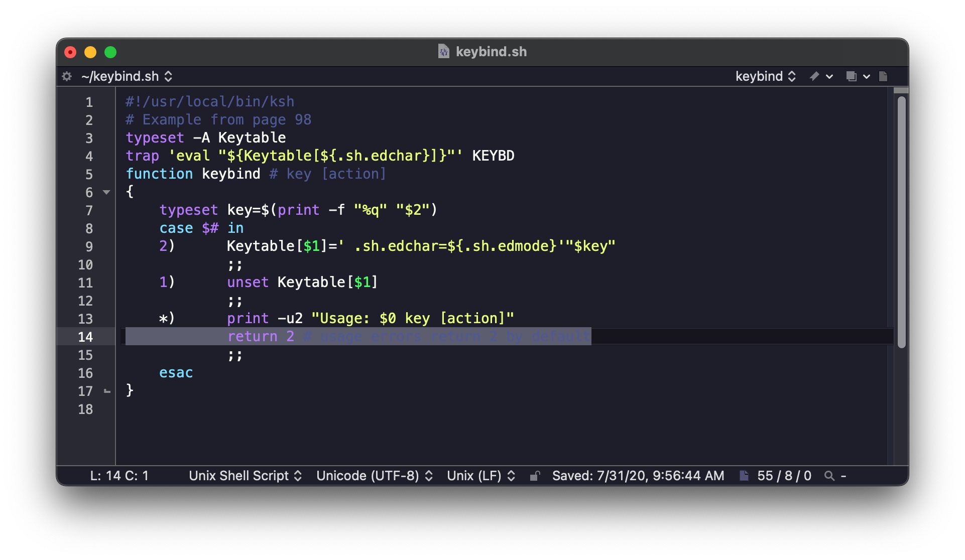Click the document page icon in toolbar

(883, 76)
